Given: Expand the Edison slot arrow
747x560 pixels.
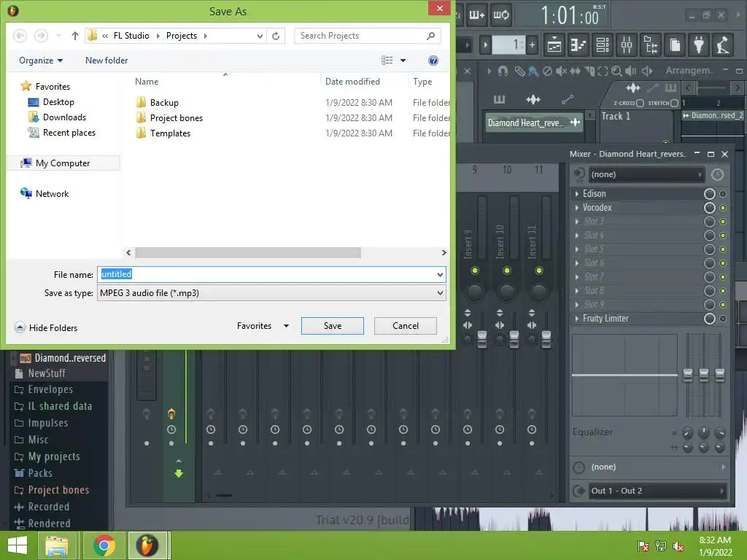Looking at the screenshot, I should (577, 194).
